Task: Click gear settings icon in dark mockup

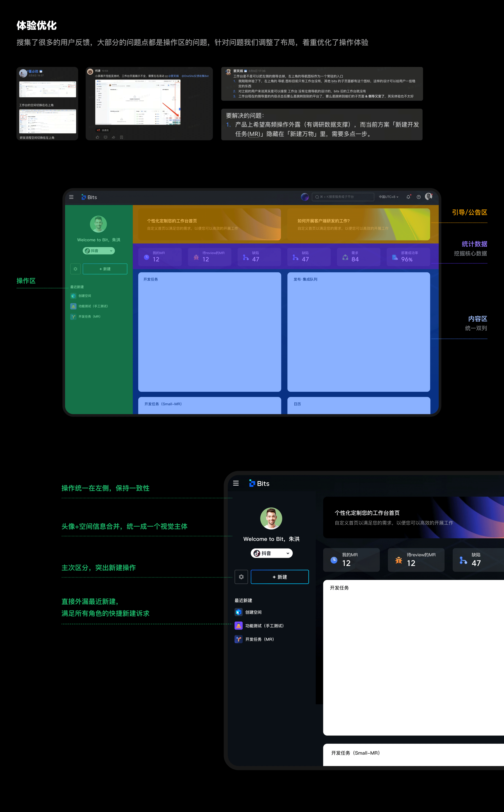Action: point(241,577)
